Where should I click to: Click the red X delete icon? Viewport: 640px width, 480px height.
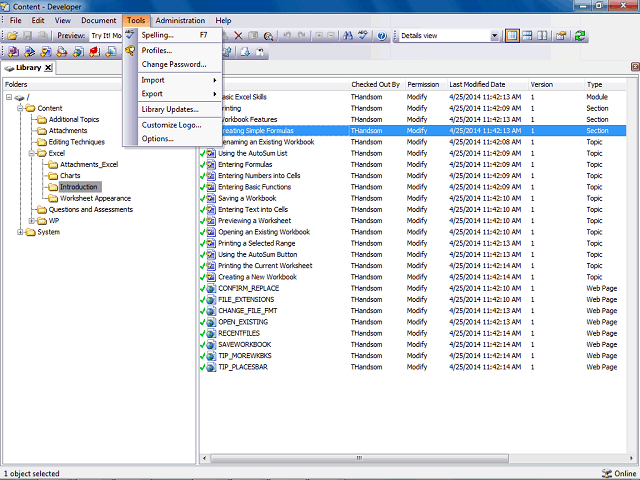click(238, 36)
